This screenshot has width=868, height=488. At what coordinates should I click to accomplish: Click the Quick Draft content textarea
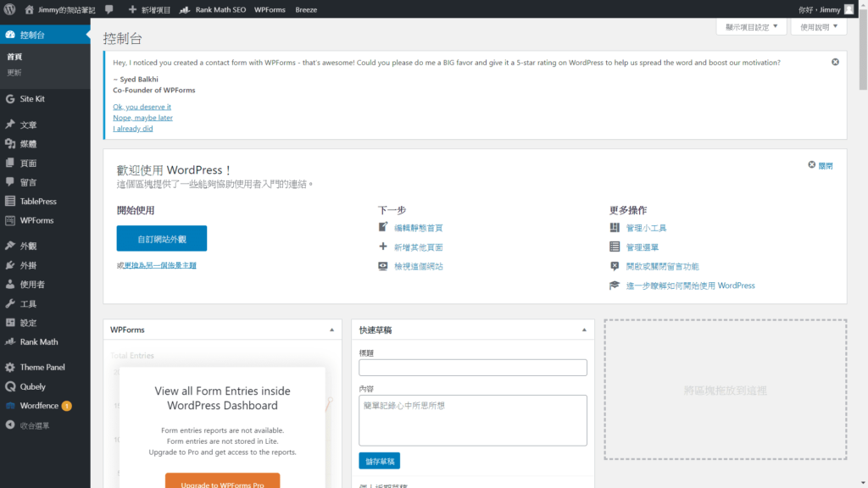coord(473,420)
